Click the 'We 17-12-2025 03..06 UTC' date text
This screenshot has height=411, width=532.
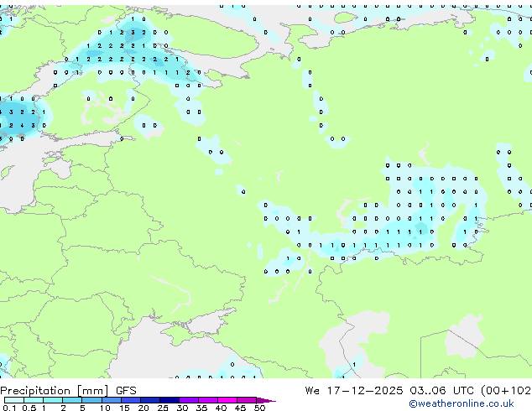point(389,391)
